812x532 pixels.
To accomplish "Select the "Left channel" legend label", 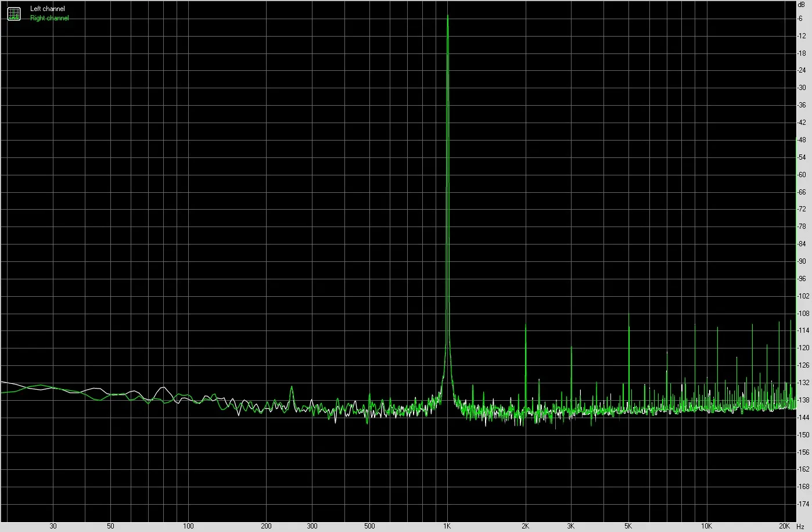I will (48, 9).
